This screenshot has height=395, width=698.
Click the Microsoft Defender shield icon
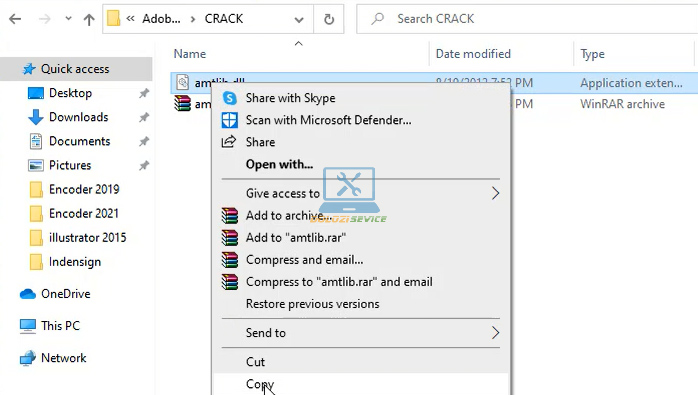(x=230, y=120)
